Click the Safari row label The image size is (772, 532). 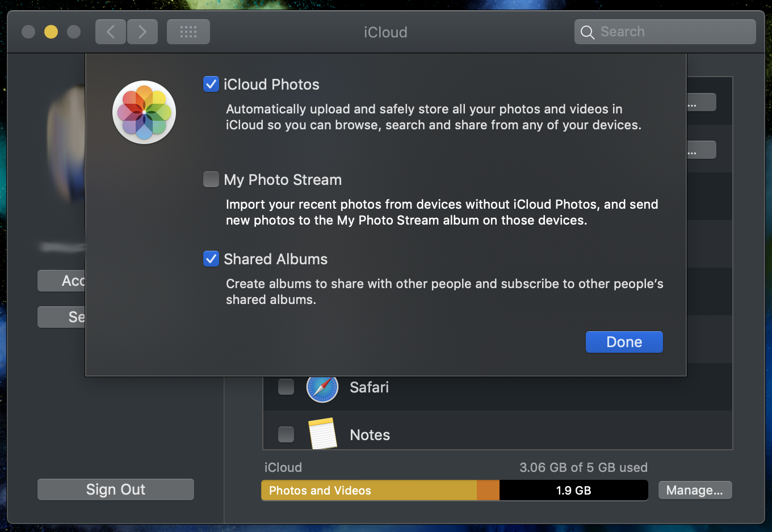pyautogui.click(x=370, y=387)
